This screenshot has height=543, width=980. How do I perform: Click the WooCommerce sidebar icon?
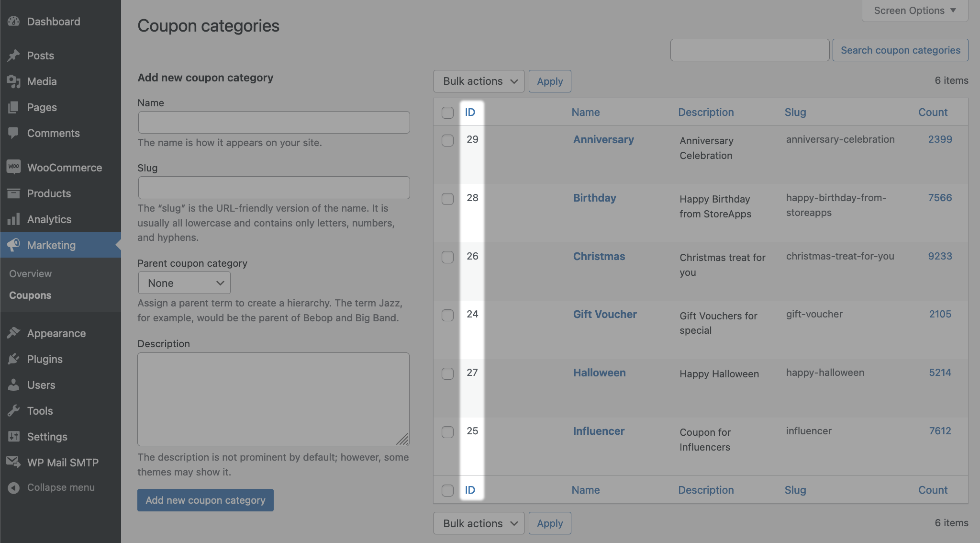click(14, 167)
